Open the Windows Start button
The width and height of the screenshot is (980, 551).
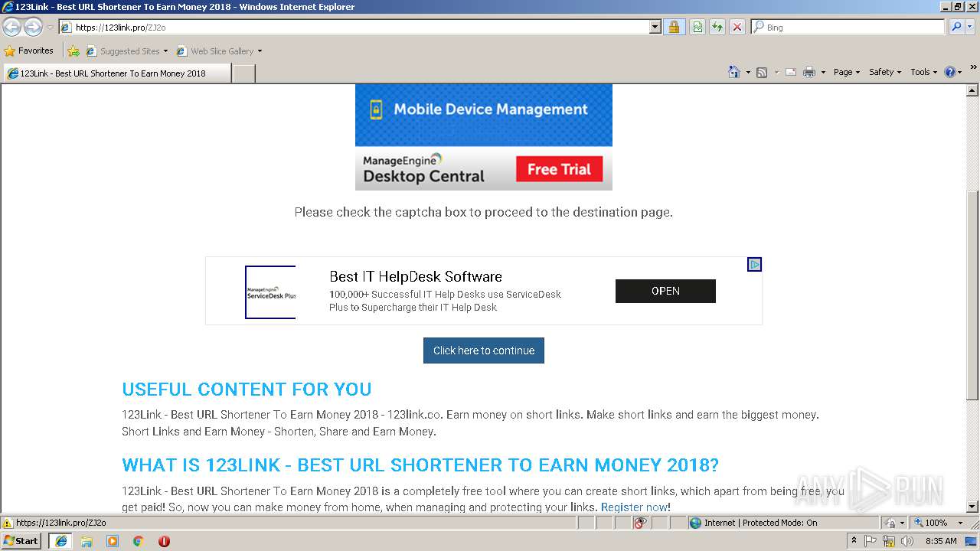pyautogui.click(x=21, y=540)
